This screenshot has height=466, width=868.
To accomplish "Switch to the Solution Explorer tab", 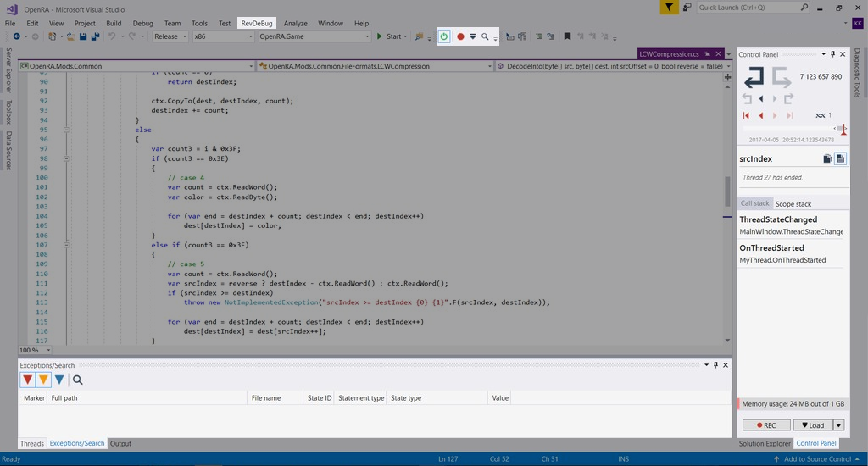I will click(x=765, y=443).
